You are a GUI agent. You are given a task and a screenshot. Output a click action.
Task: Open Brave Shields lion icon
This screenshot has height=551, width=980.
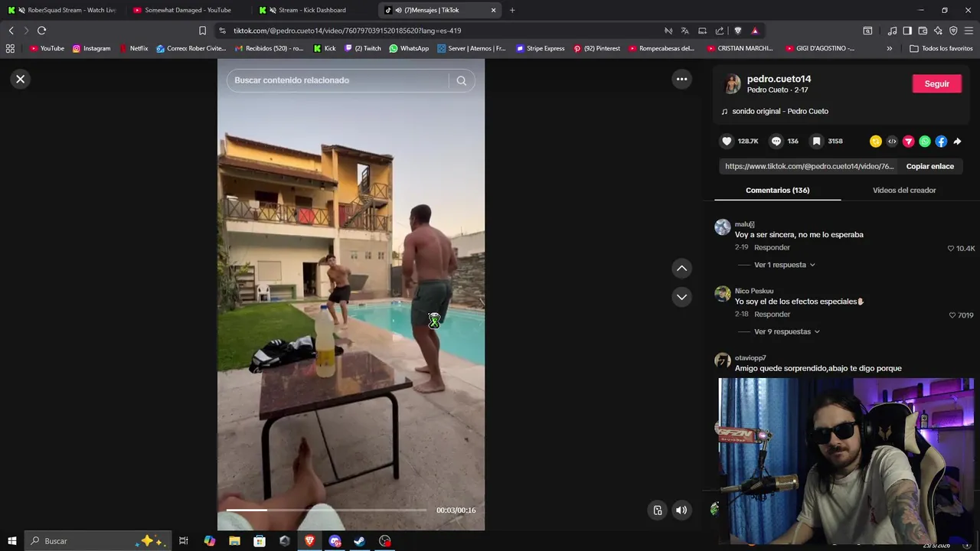pos(738,31)
